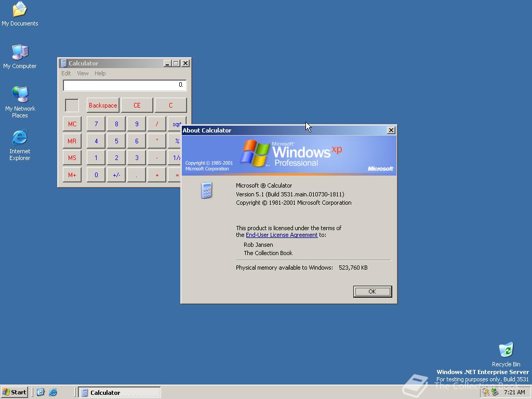Click the plus (+) key

tap(157, 175)
